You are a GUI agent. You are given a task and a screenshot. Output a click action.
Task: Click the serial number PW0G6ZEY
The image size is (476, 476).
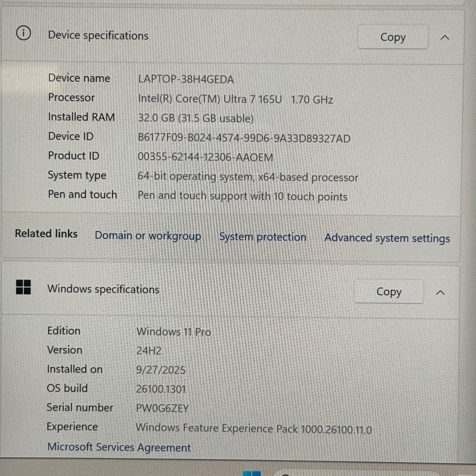click(x=162, y=408)
